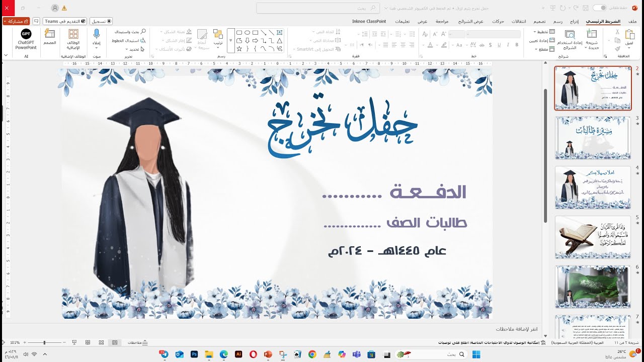Expand the shapes gallery more arrow
The height and width of the screenshot is (362, 644).
click(x=231, y=41)
